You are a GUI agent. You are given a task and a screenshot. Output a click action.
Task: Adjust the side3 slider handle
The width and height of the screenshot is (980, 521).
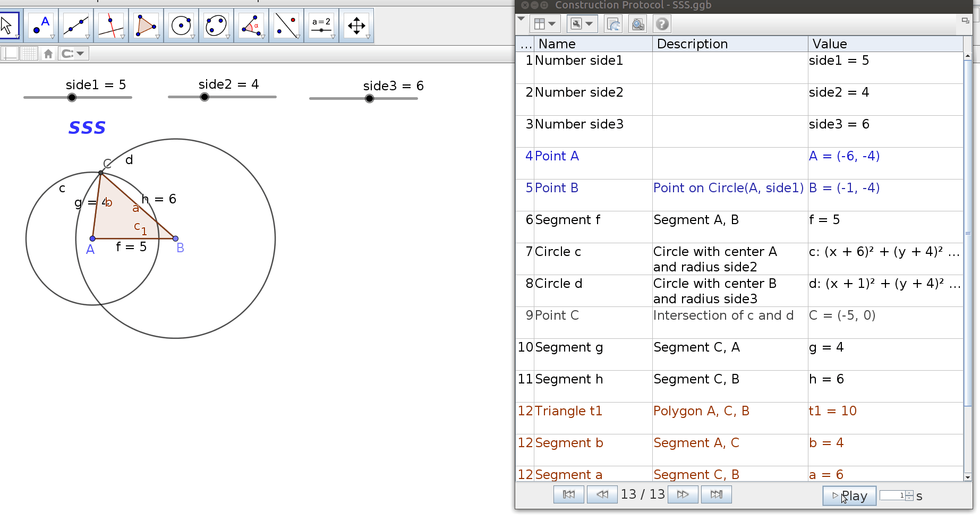coord(369,98)
